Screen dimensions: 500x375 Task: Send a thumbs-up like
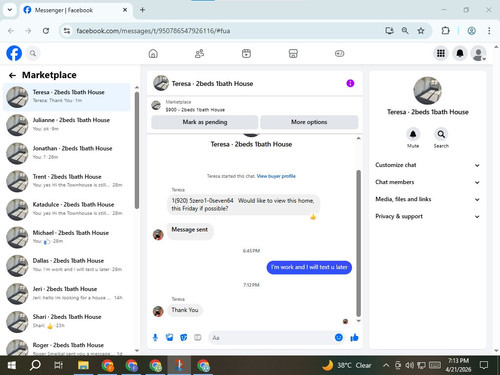point(354,338)
